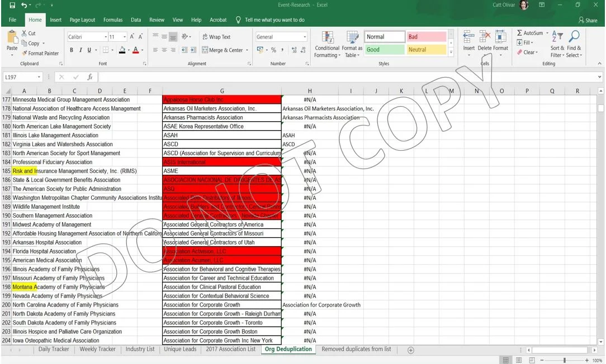This screenshot has width=606, height=364.
Task: Open the General number format dropdown
Action: click(x=305, y=37)
